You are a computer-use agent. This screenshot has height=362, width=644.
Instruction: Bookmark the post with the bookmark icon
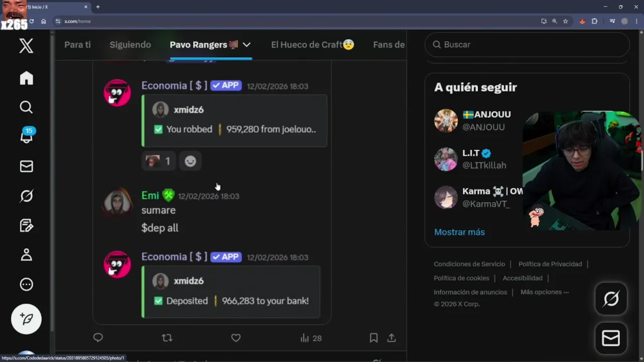(374, 338)
